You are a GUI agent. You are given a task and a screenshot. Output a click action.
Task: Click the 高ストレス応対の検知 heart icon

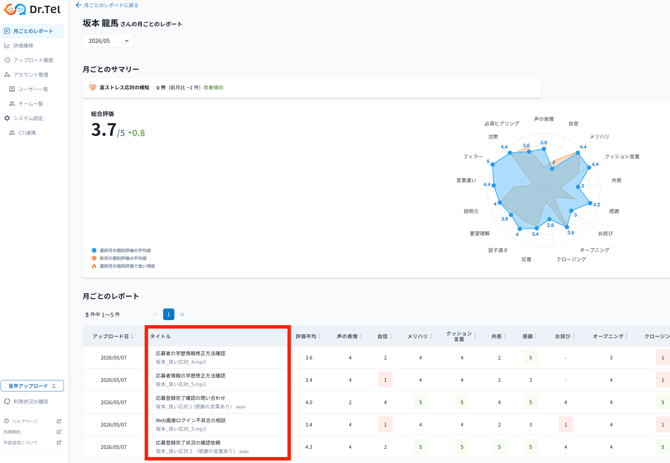[x=92, y=87]
